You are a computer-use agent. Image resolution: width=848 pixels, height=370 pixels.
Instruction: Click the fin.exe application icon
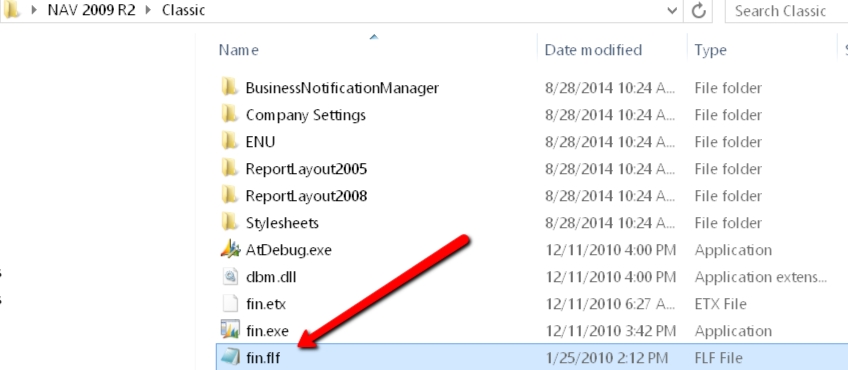230,330
